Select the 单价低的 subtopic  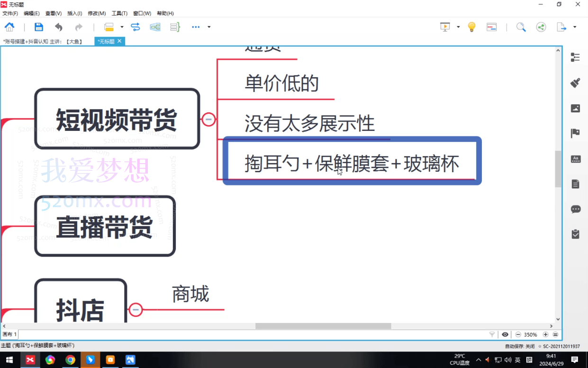coord(281,84)
